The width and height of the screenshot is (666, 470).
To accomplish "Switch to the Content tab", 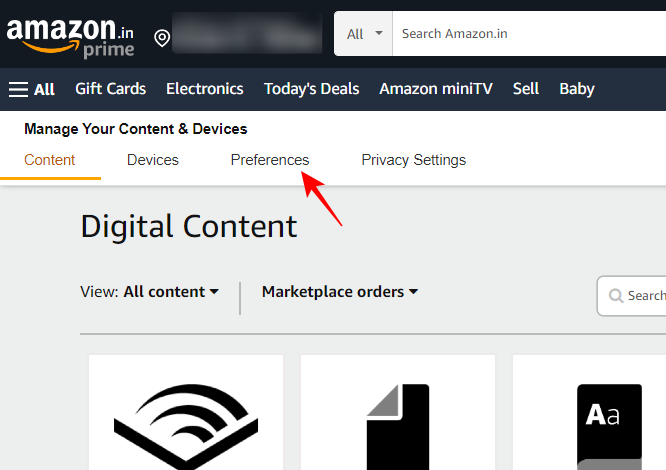I will click(x=50, y=160).
